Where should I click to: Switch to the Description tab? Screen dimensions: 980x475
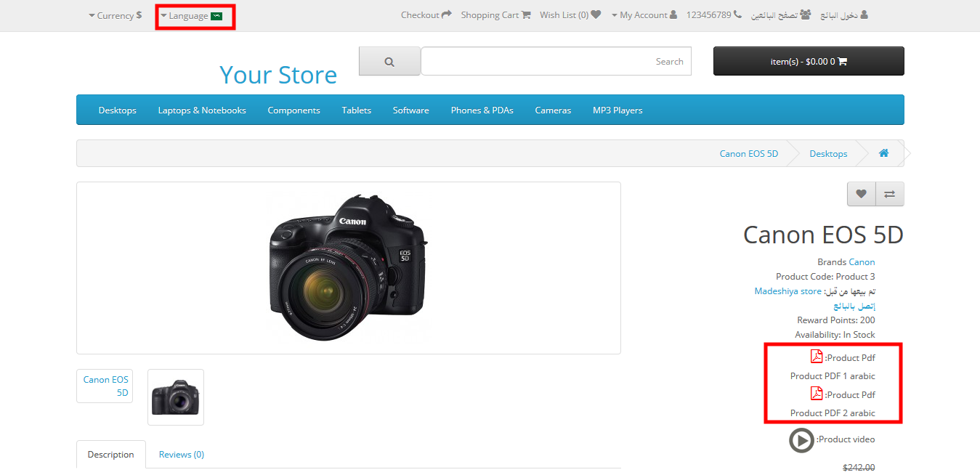110,455
